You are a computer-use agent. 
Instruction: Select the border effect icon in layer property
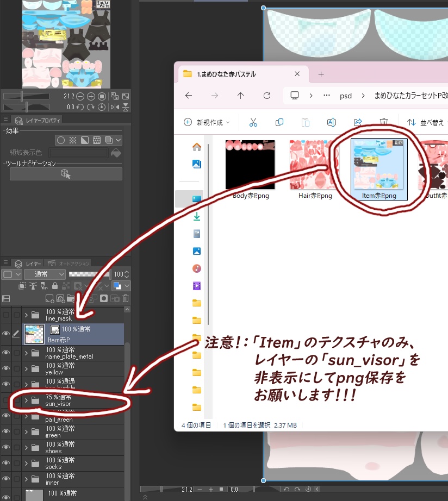click(61, 140)
